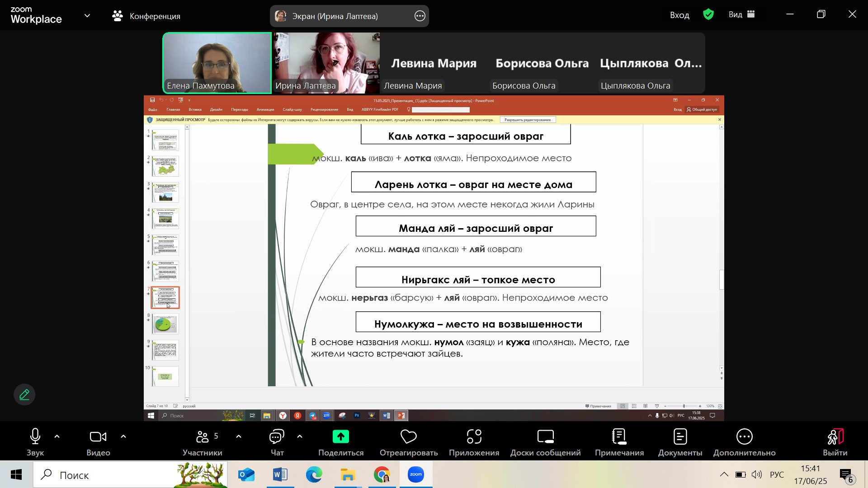The width and height of the screenshot is (868, 488).
Task: Click the green encryption shield icon
Action: (708, 14)
